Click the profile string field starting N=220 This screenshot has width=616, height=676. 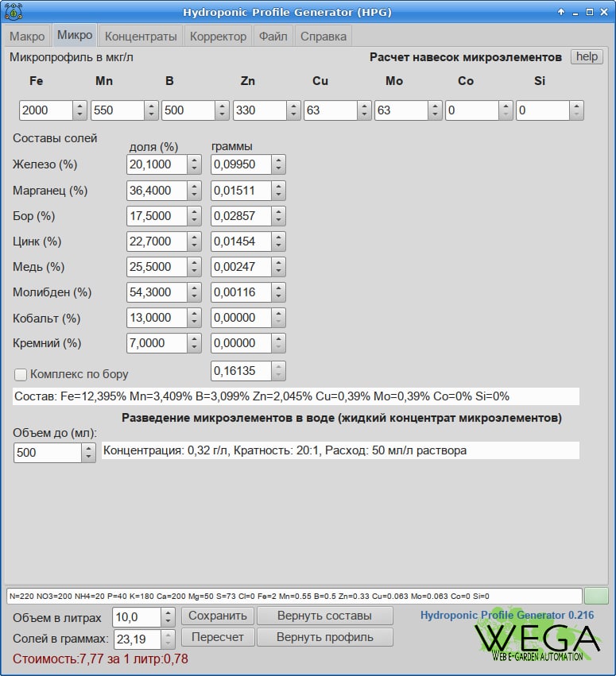(294, 597)
